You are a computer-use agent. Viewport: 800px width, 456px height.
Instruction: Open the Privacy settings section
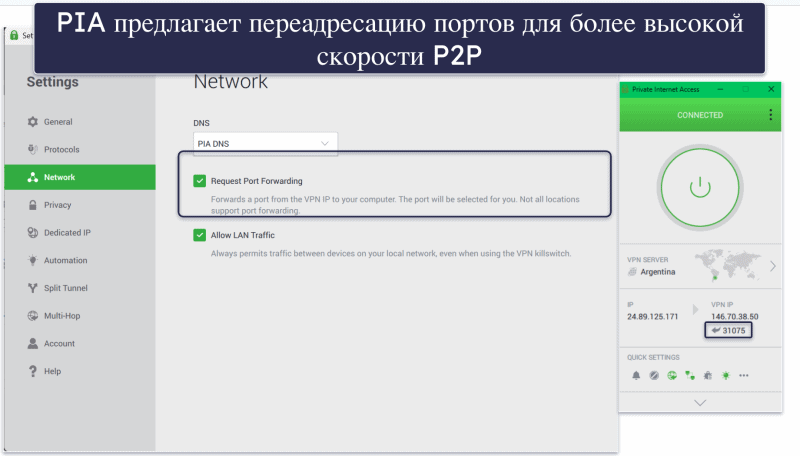(80, 205)
